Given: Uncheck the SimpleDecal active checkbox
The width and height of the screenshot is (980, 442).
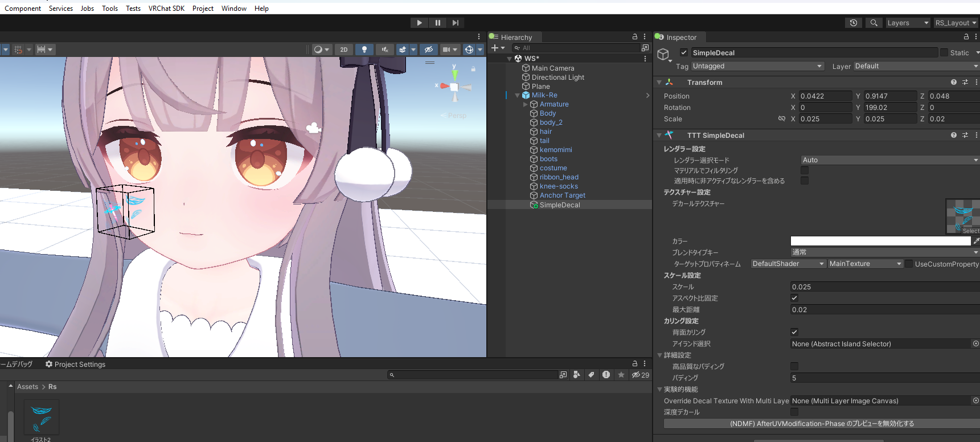Looking at the screenshot, I should (684, 52).
